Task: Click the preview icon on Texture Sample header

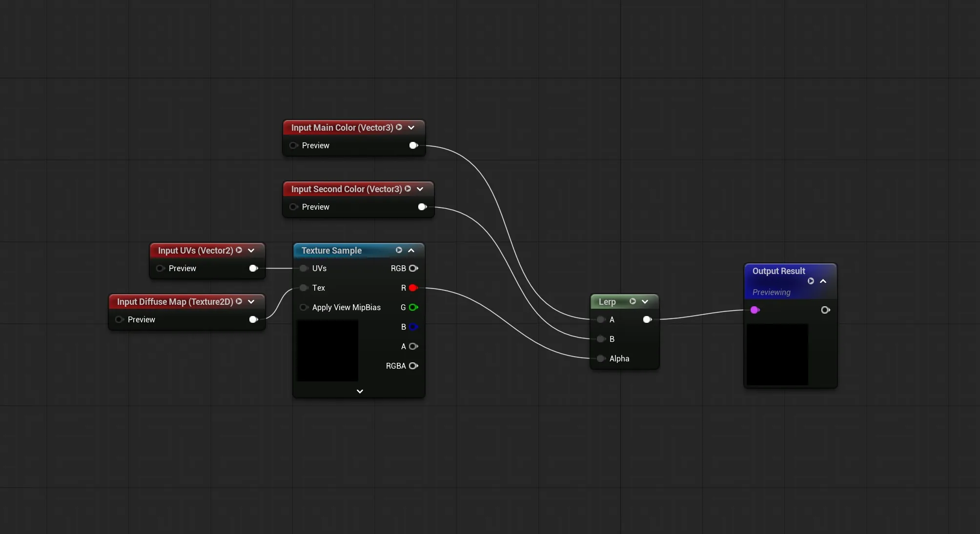Action: (x=399, y=250)
